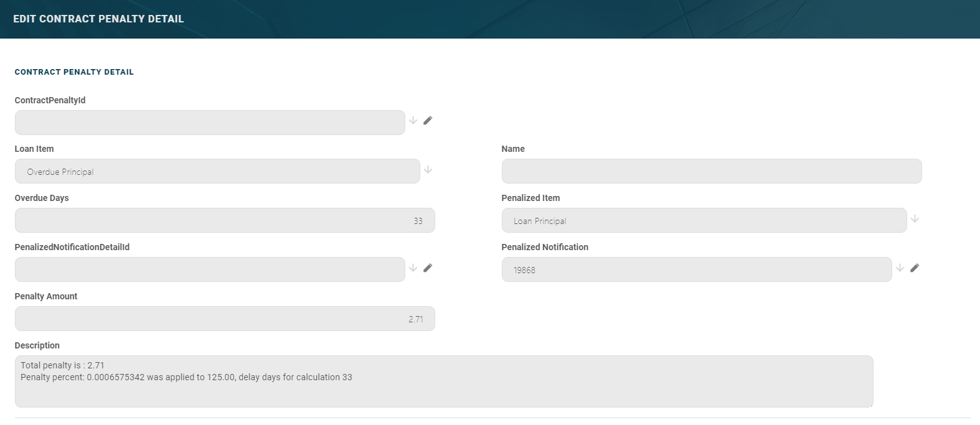The height and width of the screenshot is (425, 980).
Task: Click the Penalized Notification edit pencil icon
Action: [x=915, y=268]
